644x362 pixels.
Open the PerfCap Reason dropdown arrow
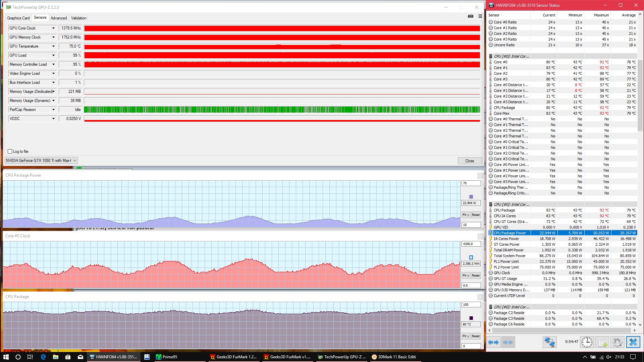point(53,110)
